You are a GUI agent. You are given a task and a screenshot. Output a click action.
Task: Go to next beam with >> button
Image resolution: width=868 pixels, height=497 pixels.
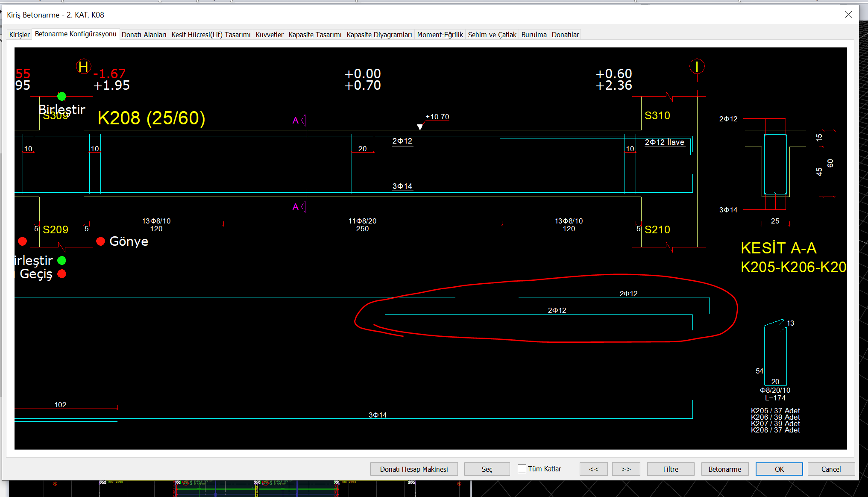626,469
